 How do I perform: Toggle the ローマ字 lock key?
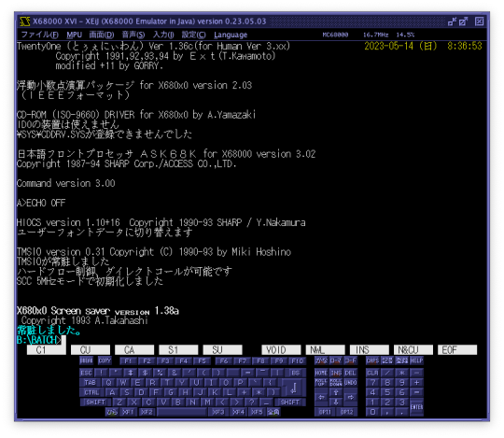[x=335, y=360]
